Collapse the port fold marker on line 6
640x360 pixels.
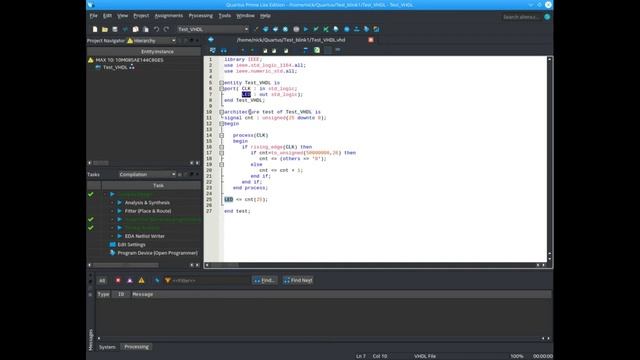(221, 89)
